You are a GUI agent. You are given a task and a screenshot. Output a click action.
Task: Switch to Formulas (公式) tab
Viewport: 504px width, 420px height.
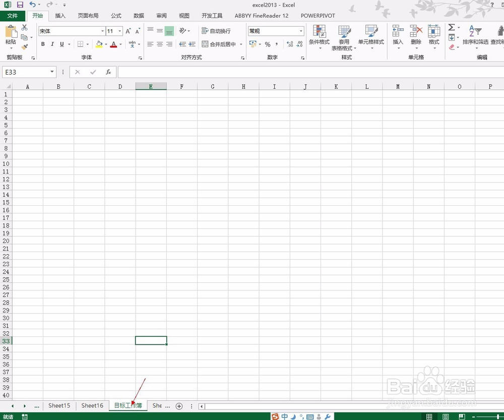116,16
